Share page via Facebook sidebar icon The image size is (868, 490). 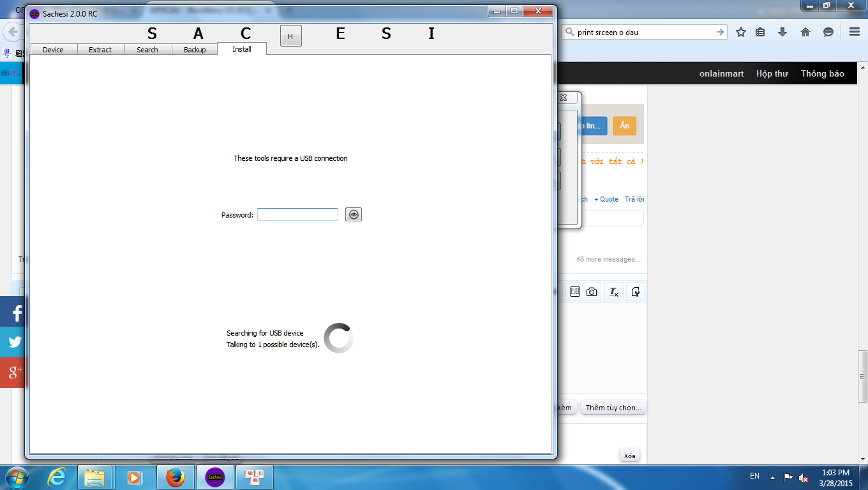[14, 313]
